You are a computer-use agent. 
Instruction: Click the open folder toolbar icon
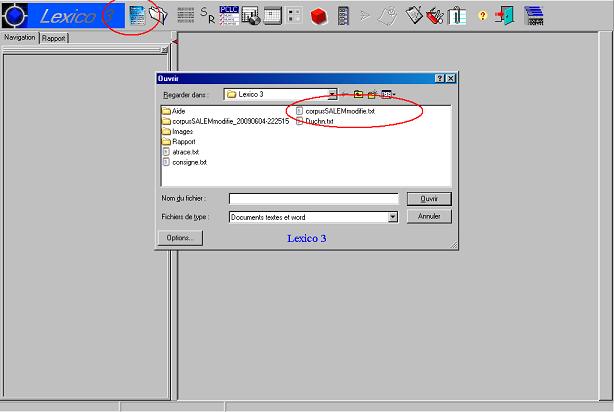(158, 15)
